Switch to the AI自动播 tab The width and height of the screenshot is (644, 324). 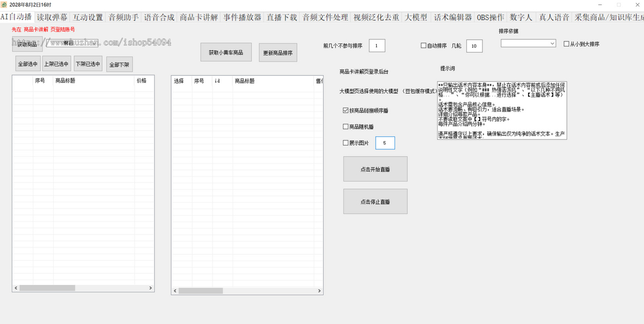click(x=16, y=17)
